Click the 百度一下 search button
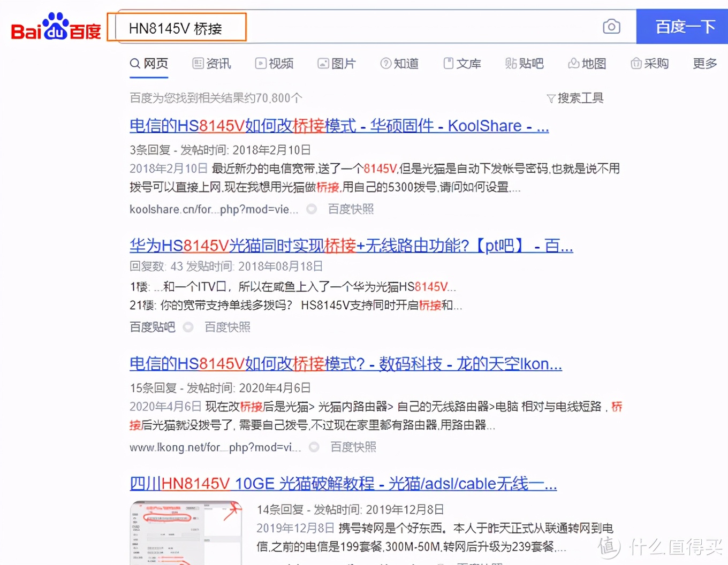The image size is (728, 565). pos(682,26)
